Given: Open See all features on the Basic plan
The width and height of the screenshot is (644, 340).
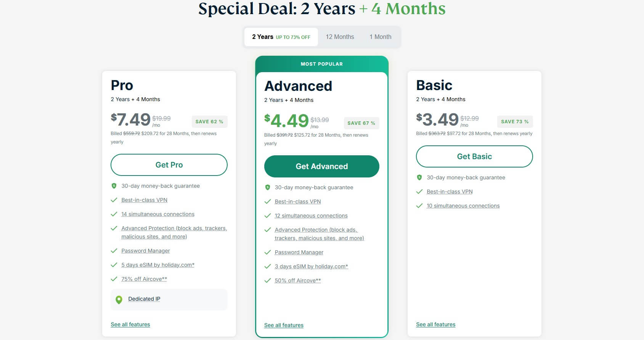Looking at the screenshot, I should pyautogui.click(x=435, y=324).
